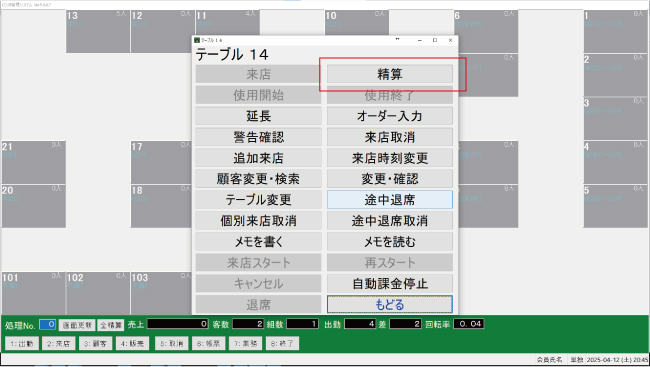Click メモを書く to write memo
The height and width of the screenshot is (367, 650).
(x=258, y=242)
